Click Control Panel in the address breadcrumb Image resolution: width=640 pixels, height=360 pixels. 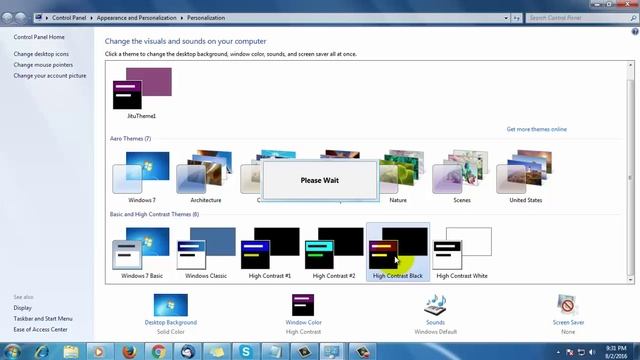tap(69, 18)
